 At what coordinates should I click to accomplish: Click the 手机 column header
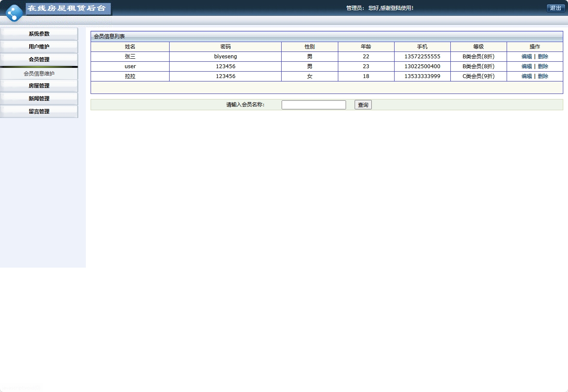pos(422,47)
